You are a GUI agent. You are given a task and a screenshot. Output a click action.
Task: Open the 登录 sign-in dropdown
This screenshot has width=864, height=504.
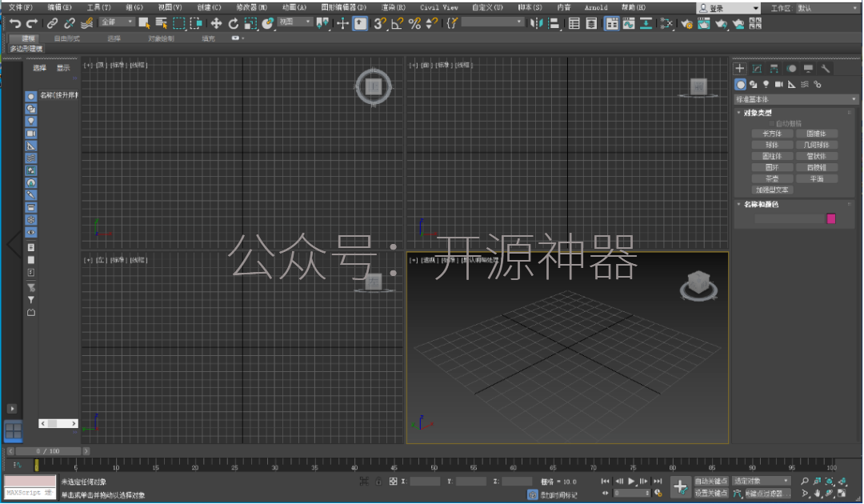[x=729, y=8]
